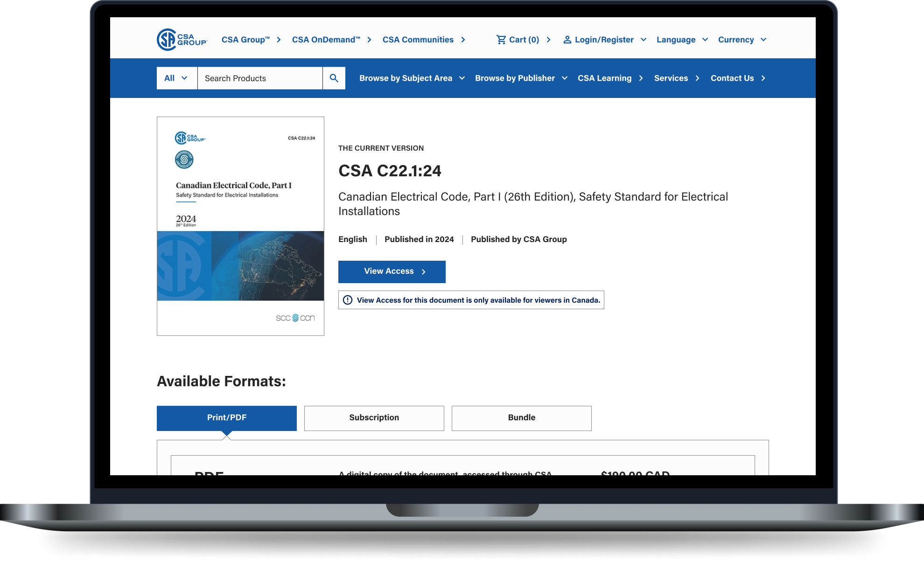Click the info icon beside the Canada-only notice
The image size is (924, 562).
tap(348, 300)
